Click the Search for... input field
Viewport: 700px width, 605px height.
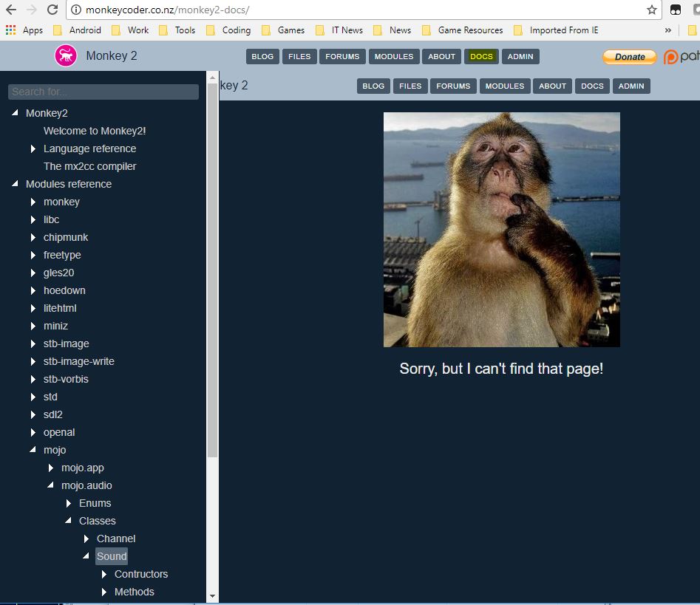[x=103, y=92]
